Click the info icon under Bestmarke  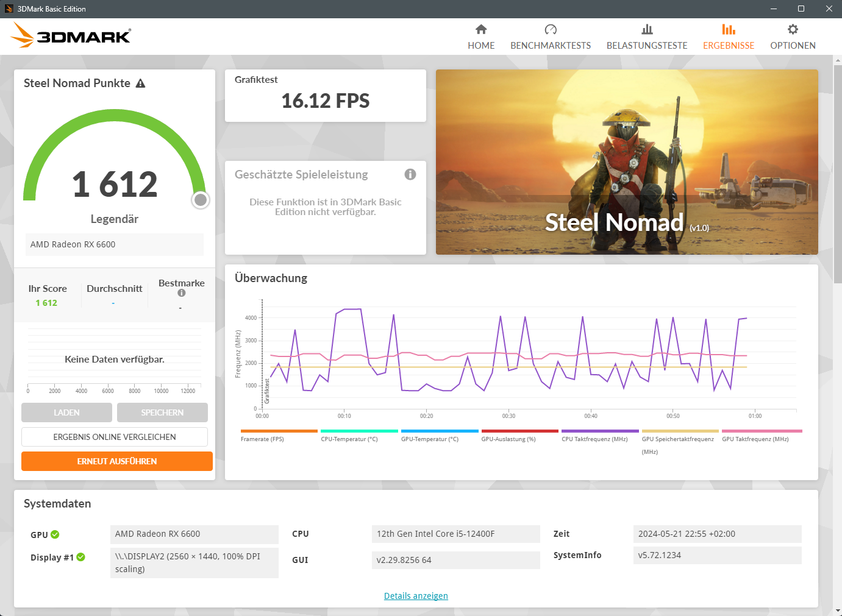point(182,293)
